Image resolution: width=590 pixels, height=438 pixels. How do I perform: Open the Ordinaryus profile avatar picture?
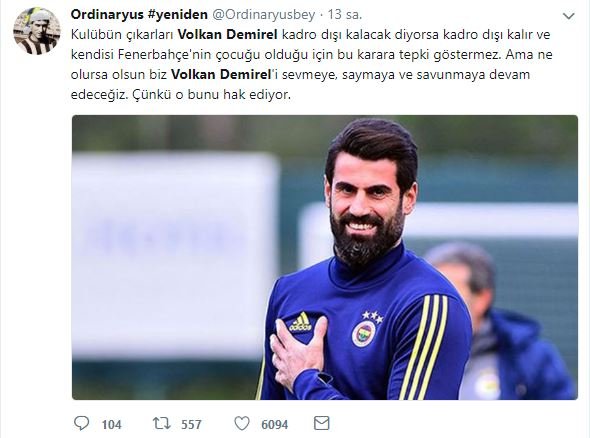tap(36, 31)
